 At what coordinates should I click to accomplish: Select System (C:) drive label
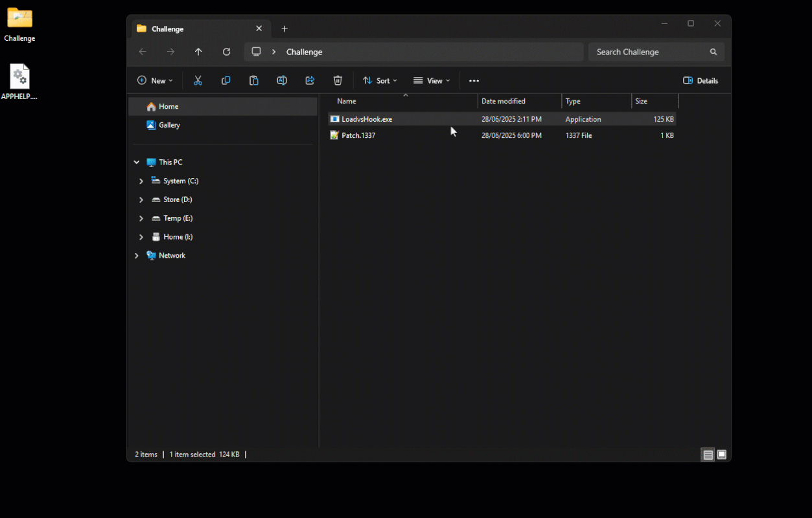[181, 181]
